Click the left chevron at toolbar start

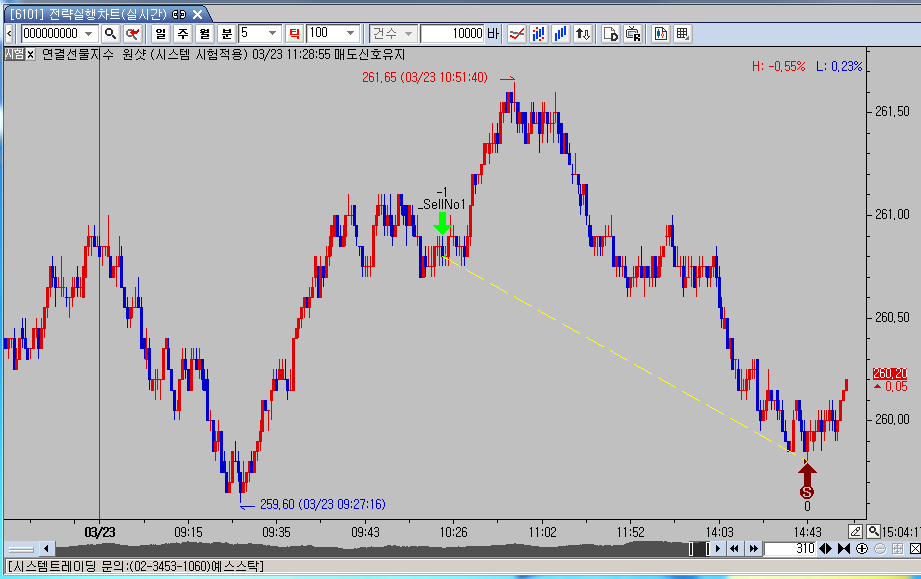tap(9, 34)
